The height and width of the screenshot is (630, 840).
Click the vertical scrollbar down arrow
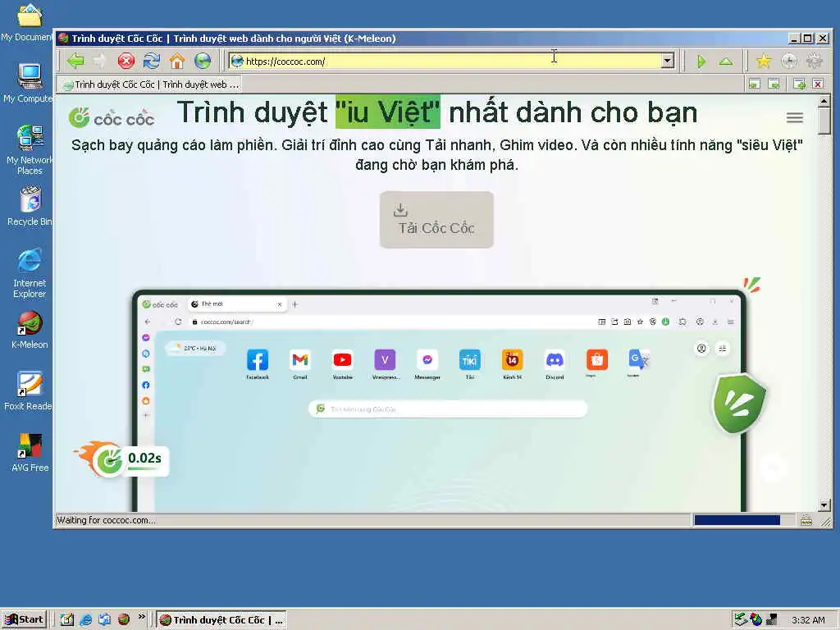pos(824,504)
